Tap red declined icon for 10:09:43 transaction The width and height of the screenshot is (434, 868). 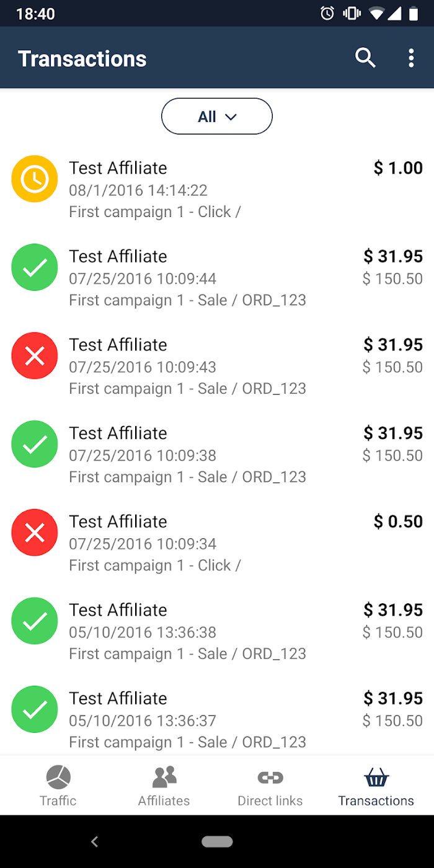click(35, 355)
